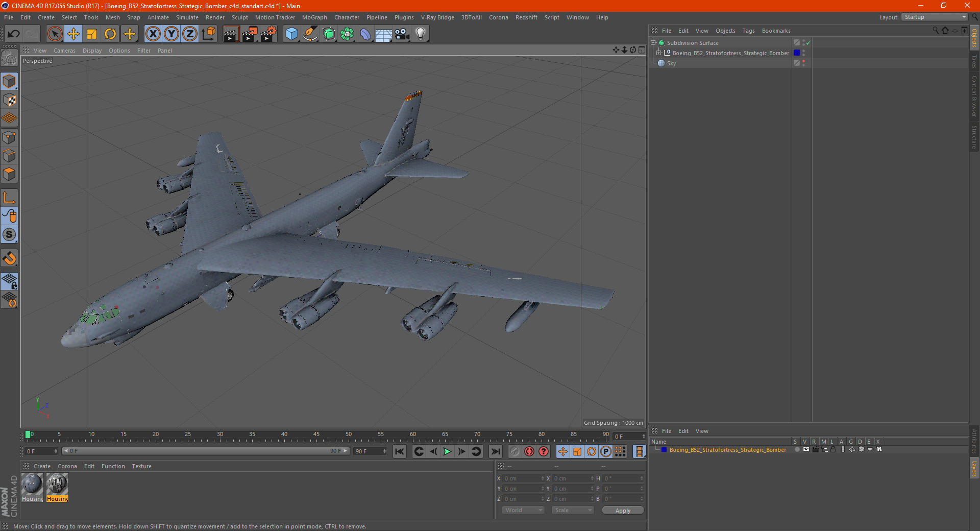Open the Content Browser side tab

pos(974,96)
